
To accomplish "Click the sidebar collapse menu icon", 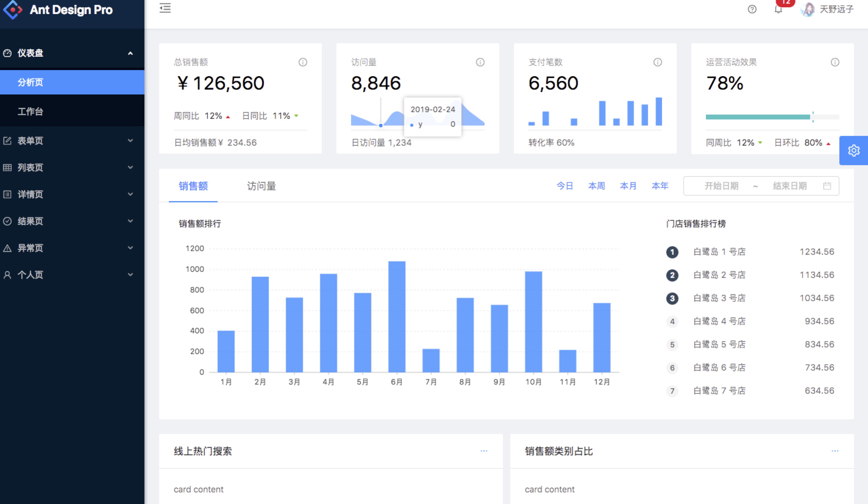I will click(165, 8).
